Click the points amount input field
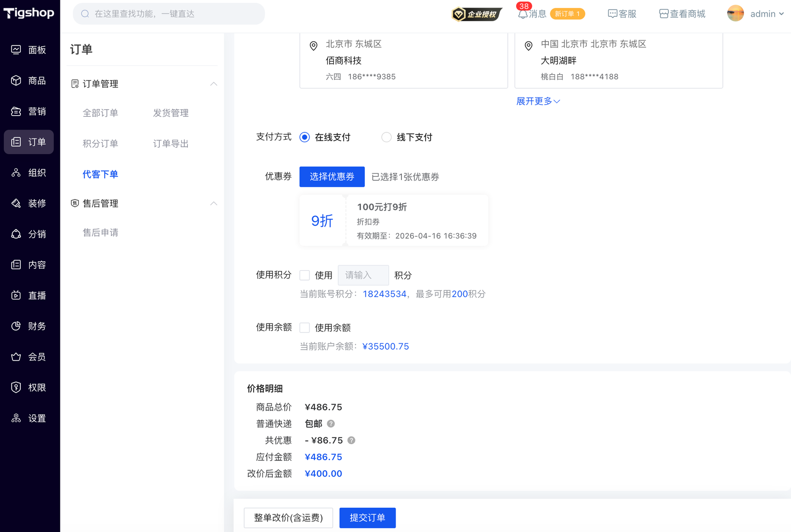 [x=363, y=275]
